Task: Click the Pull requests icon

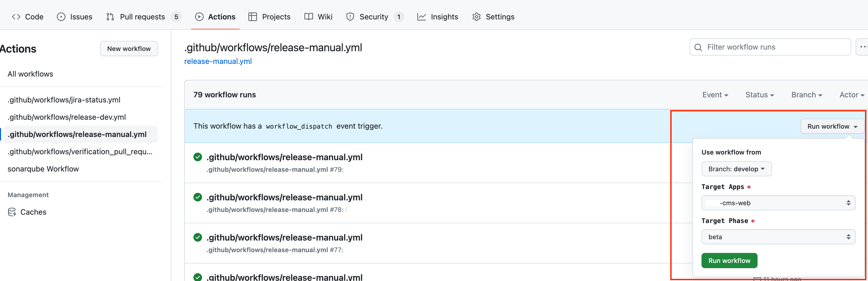Action: pos(110,17)
